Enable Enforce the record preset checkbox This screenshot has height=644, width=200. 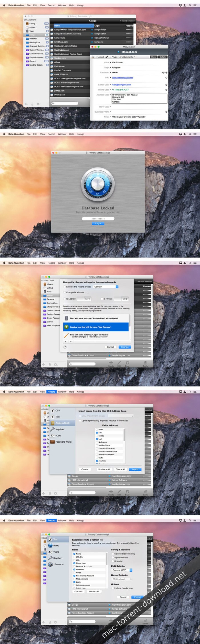pyautogui.click(x=65, y=287)
